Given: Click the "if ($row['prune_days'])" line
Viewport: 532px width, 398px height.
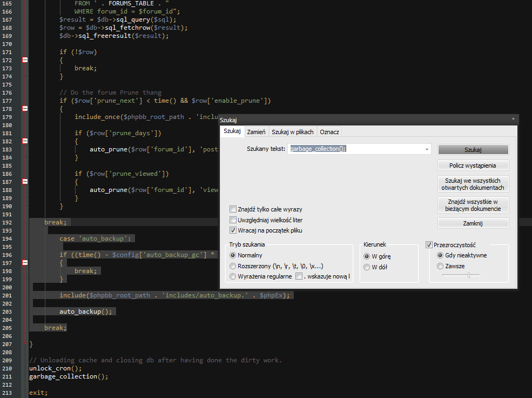Looking at the screenshot, I should click(118, 133).
